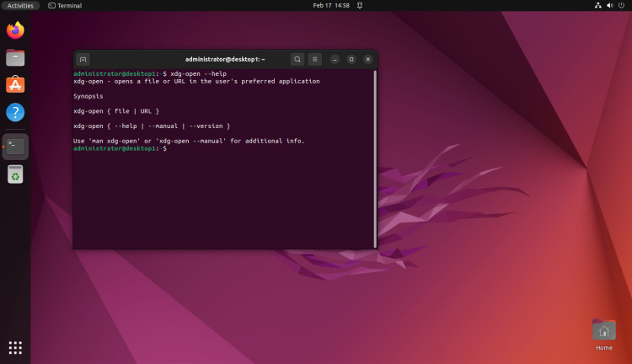632x364 pixels.
Task: Open the terminal hamburger menu
Action: click(314, 60)
